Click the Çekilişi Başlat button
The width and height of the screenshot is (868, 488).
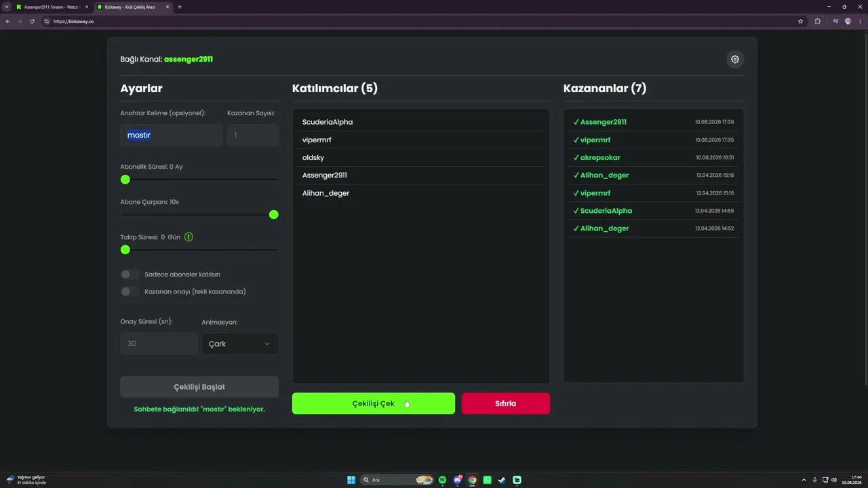(199, 387)
